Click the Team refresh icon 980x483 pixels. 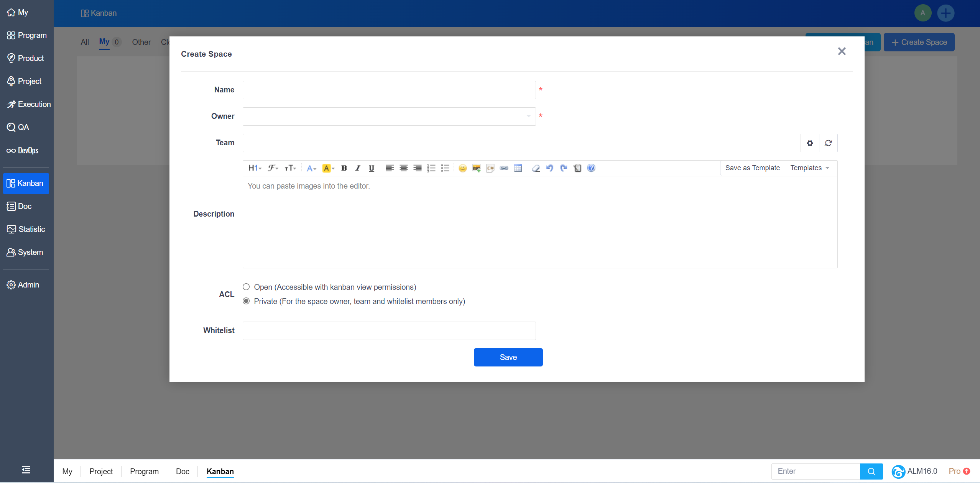click(828, 143)
